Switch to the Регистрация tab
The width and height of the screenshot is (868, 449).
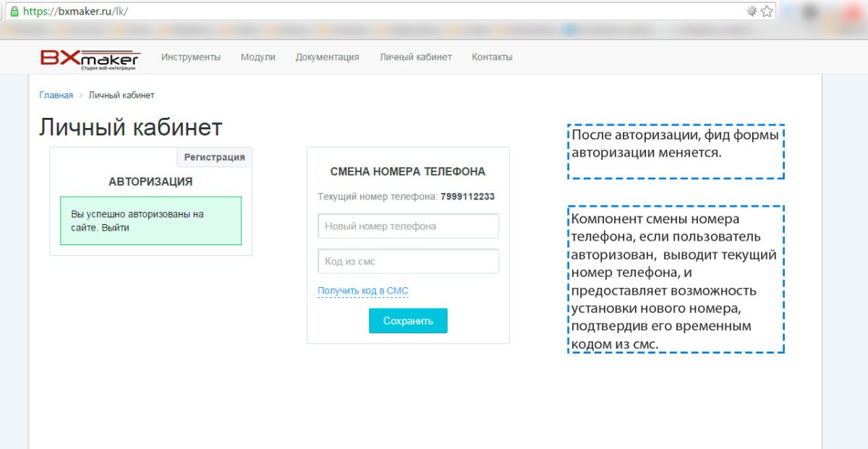pos(214,157)
